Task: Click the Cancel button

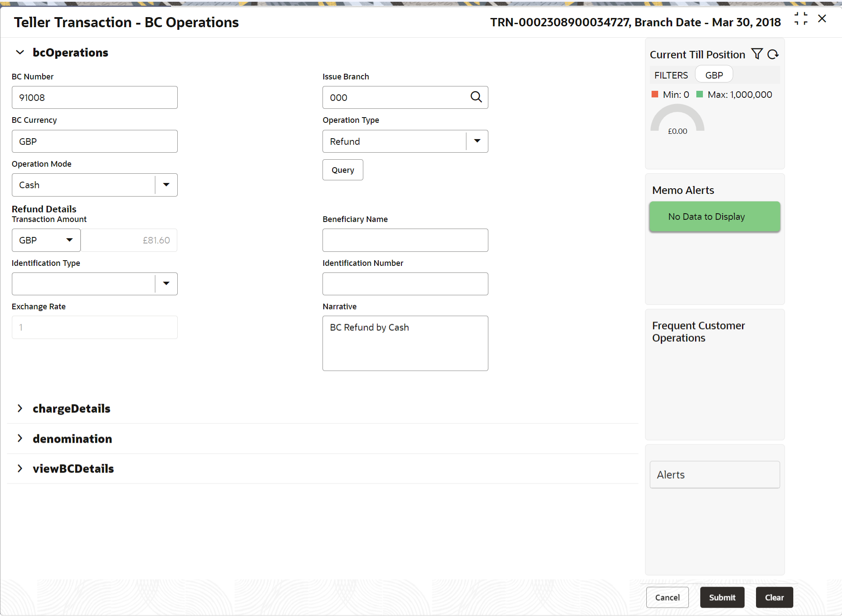Action: (667, 597)
